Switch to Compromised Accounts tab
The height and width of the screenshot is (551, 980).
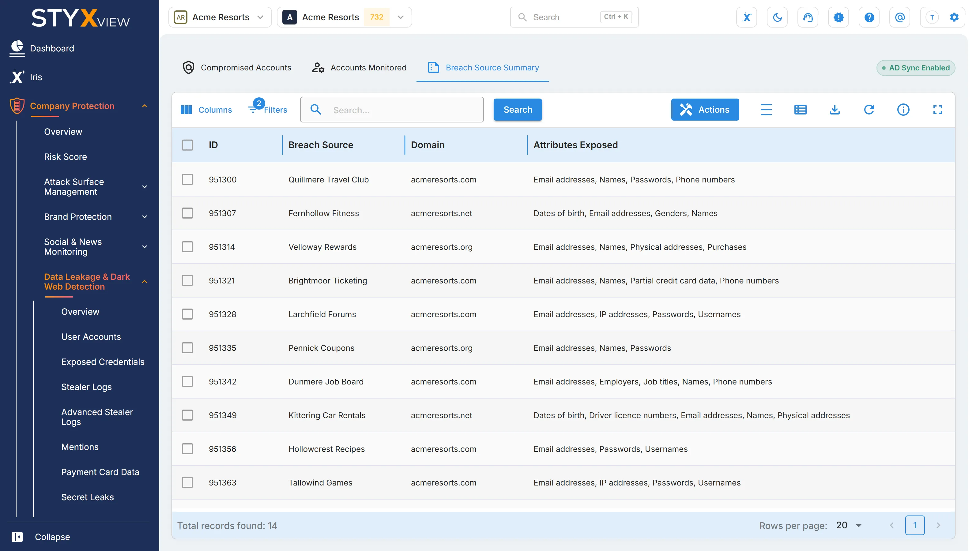pos(237,67)
